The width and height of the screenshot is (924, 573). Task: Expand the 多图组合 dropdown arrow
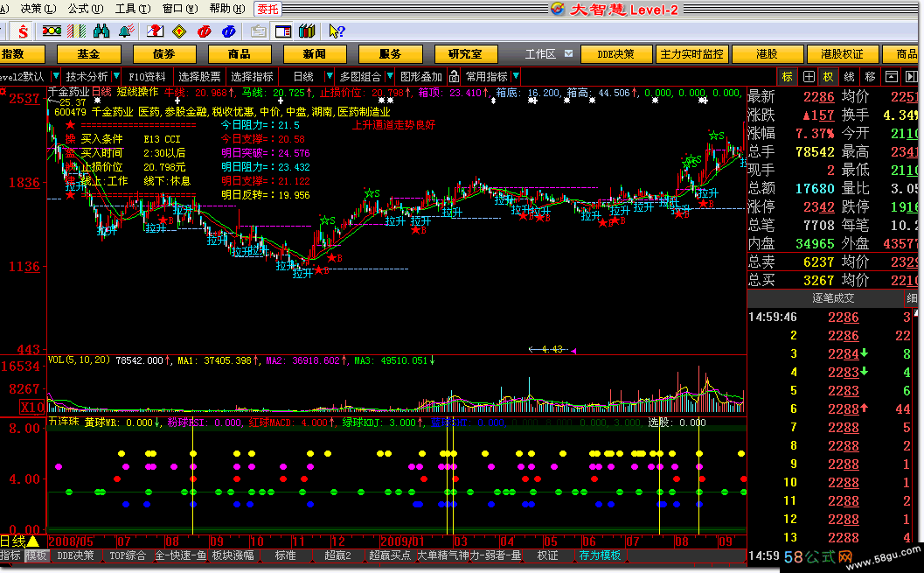[x=390, y=77]
